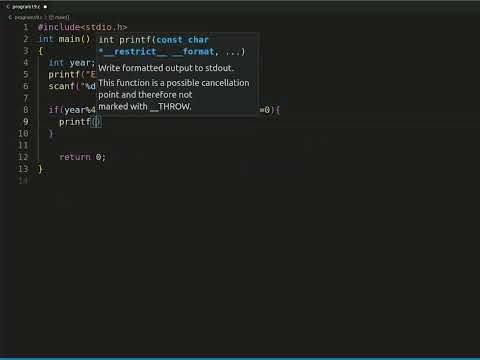Click line number 1 in the gutter

click(26, 27)
